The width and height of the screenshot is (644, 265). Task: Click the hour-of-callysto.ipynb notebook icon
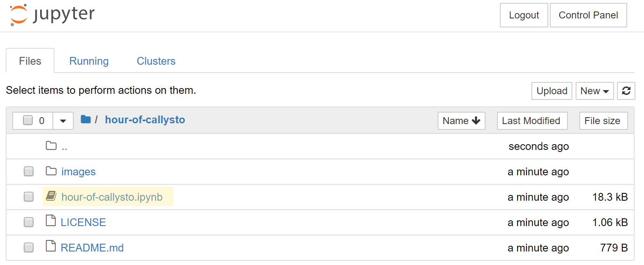coord(51,196)
